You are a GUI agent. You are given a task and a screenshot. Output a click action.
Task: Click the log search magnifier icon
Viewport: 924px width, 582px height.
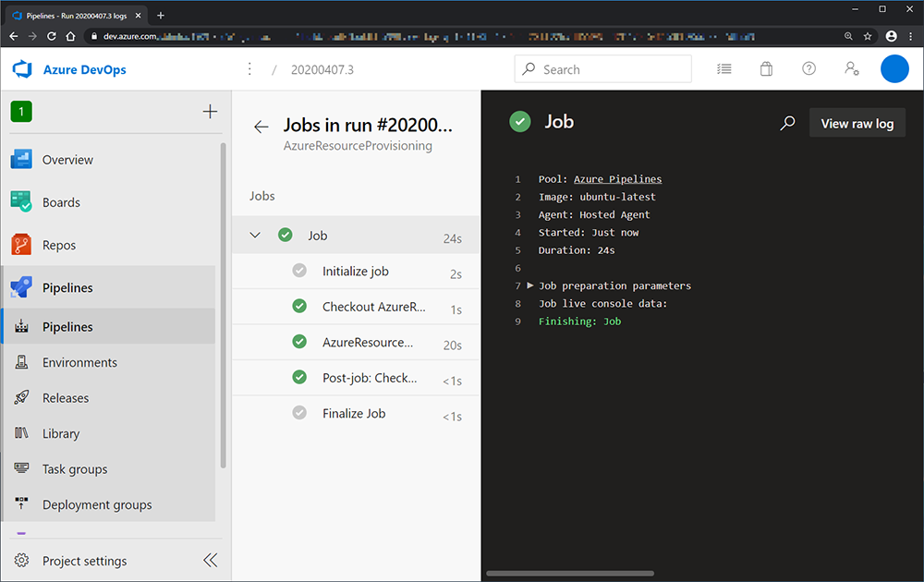pos(787,123)
